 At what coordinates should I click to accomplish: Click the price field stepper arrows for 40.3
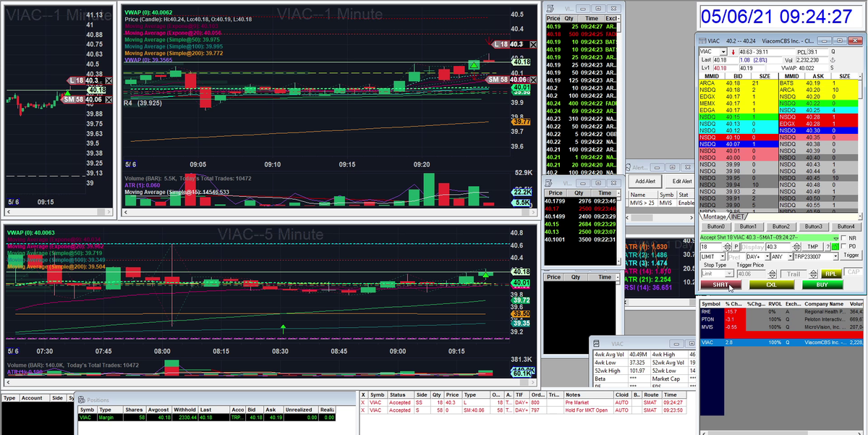point(796,247)
